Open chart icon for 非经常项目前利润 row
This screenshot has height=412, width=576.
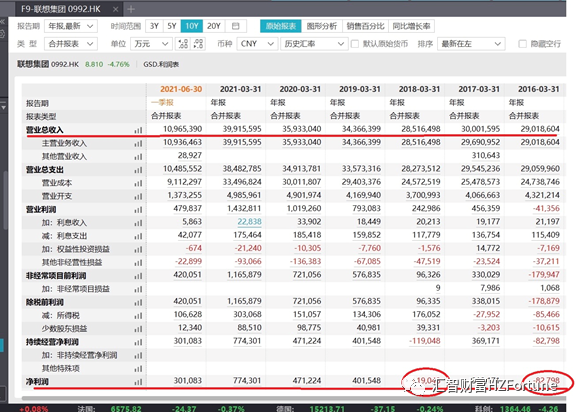pyautogui.click(x=138, y=276)
